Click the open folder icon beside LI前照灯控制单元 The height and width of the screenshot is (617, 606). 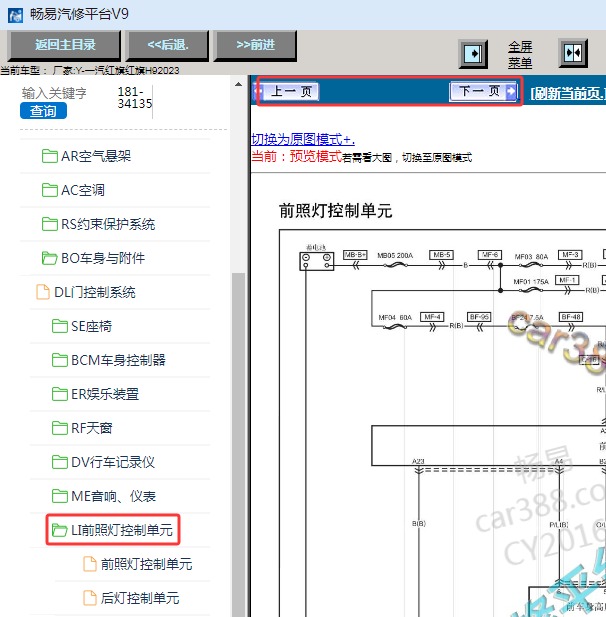(60, 530)
